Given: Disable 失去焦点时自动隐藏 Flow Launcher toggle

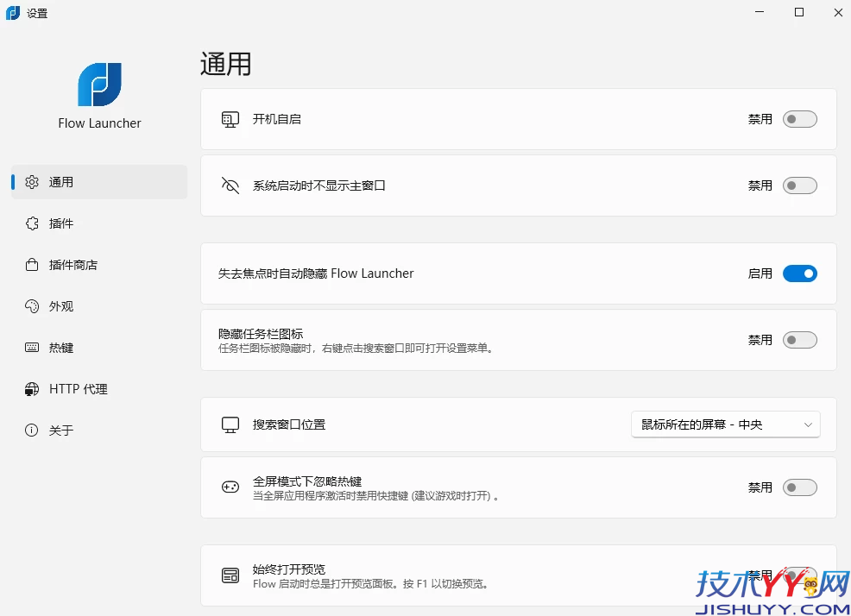Looking at the screenshot, I should 799,273.
